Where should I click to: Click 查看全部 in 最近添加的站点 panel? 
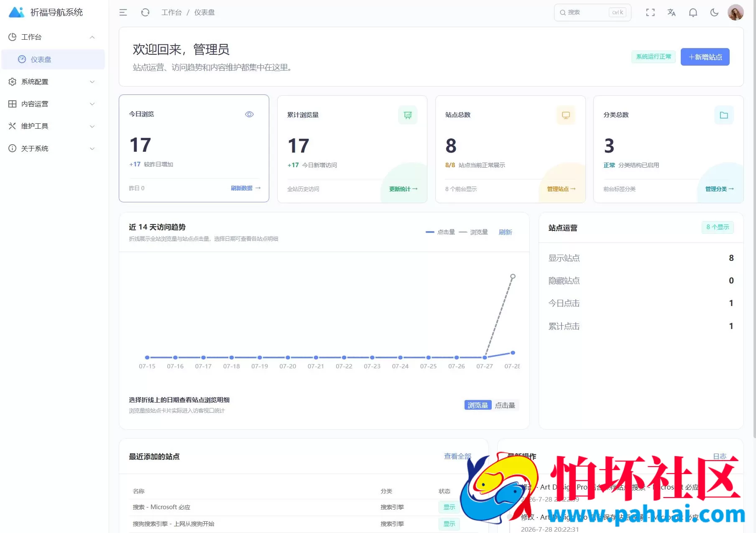click(x=457, y=456)
